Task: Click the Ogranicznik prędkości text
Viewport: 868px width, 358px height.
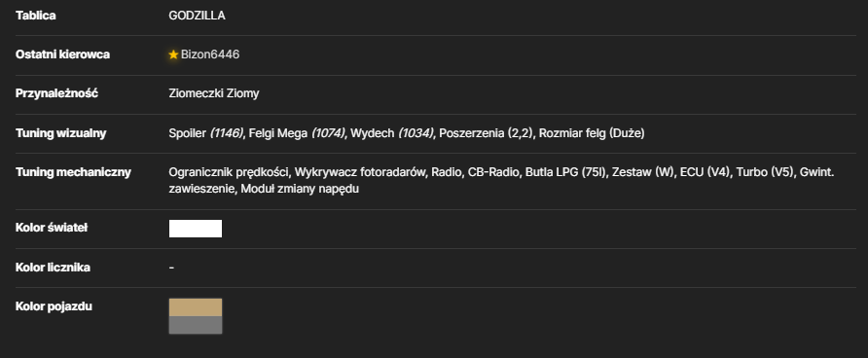Action: [x=230, y=172]
